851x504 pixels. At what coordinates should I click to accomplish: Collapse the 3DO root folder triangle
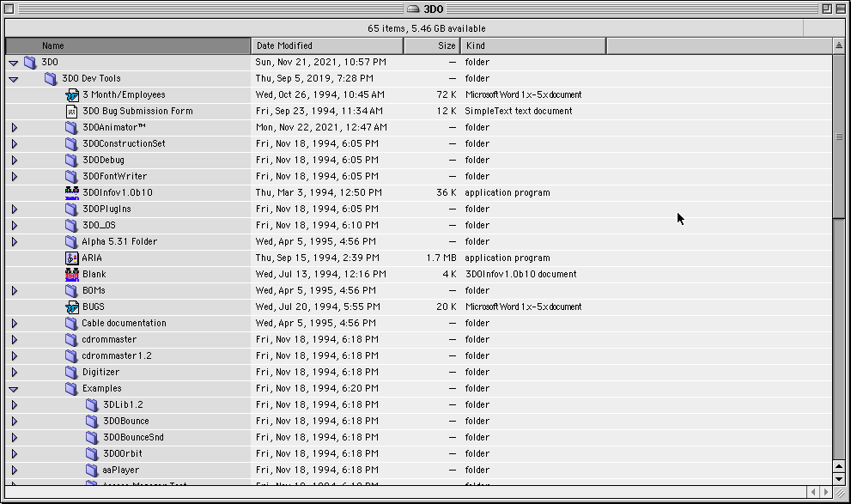coord(14,63)
